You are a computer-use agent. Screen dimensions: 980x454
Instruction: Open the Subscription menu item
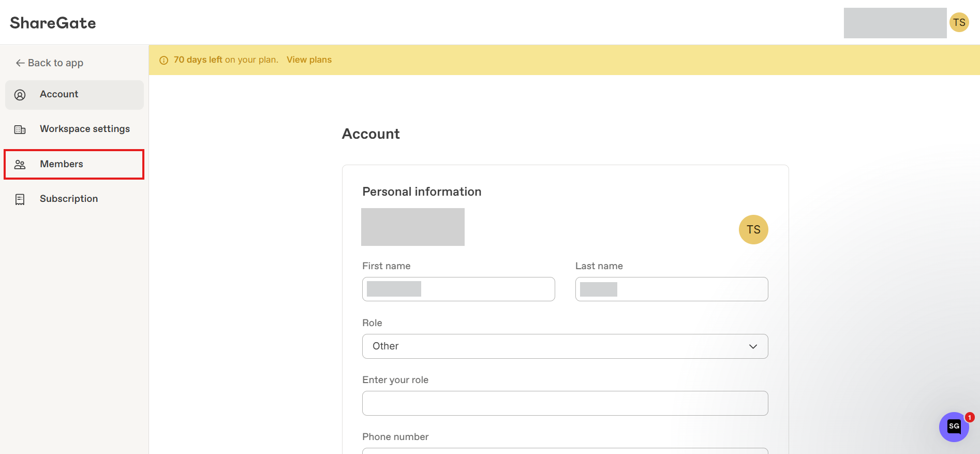tap(69, 199)
